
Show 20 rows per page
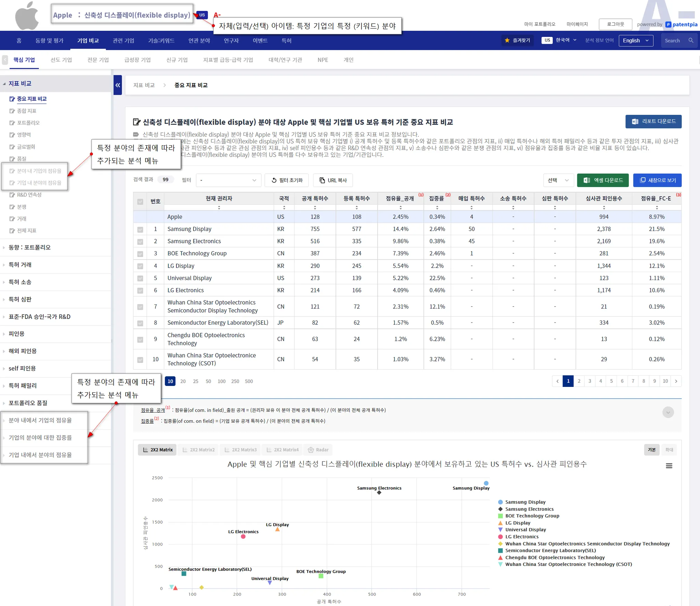coord(183,381)
